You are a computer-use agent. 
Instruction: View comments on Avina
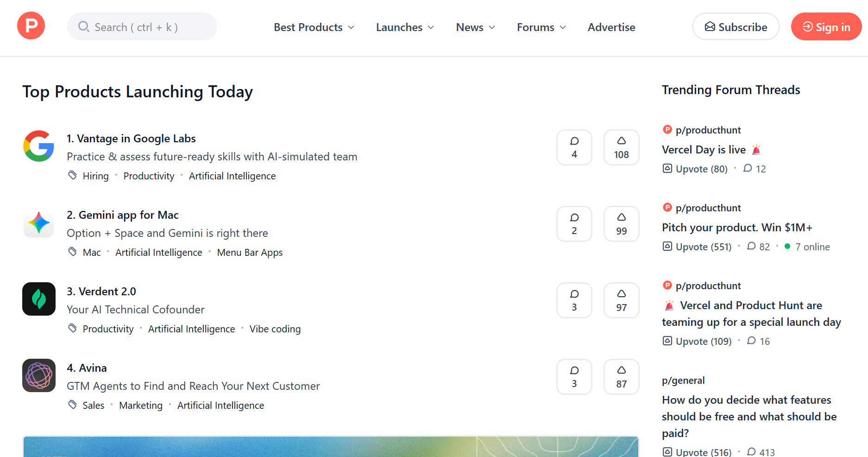click(x=574, y=377)
